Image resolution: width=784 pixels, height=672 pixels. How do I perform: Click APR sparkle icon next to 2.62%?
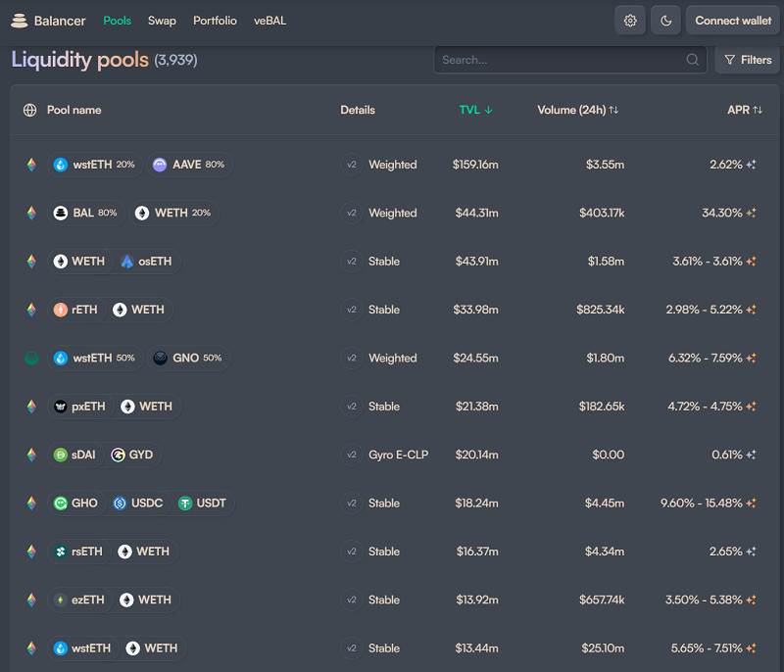coord(751,165)
